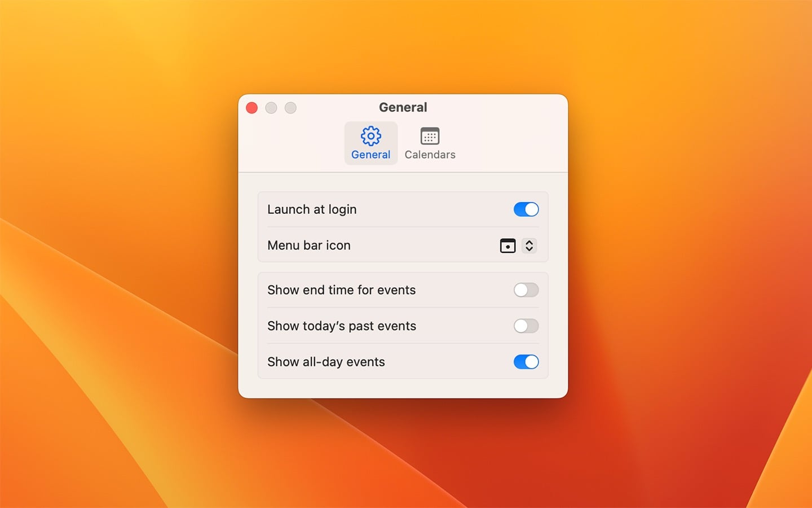Click the window-style menu bar icon graphic
Screen dimensions: 812x508
coord(507,246)
